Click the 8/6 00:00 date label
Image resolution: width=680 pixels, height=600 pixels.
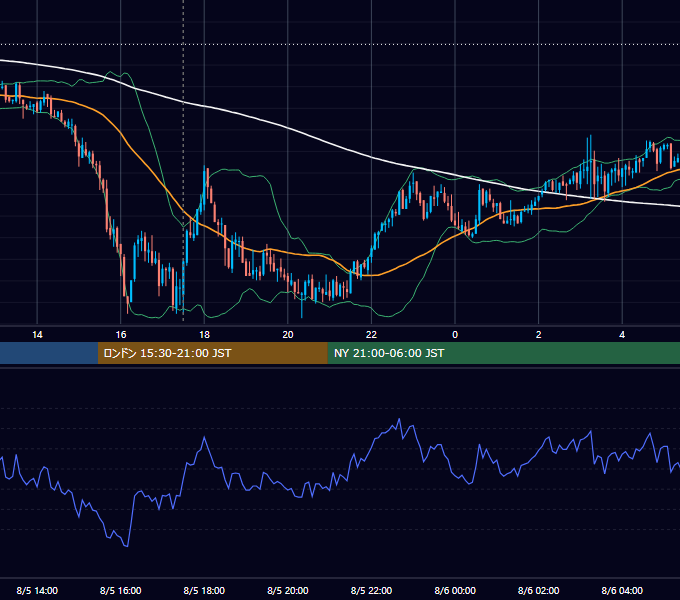455,591
